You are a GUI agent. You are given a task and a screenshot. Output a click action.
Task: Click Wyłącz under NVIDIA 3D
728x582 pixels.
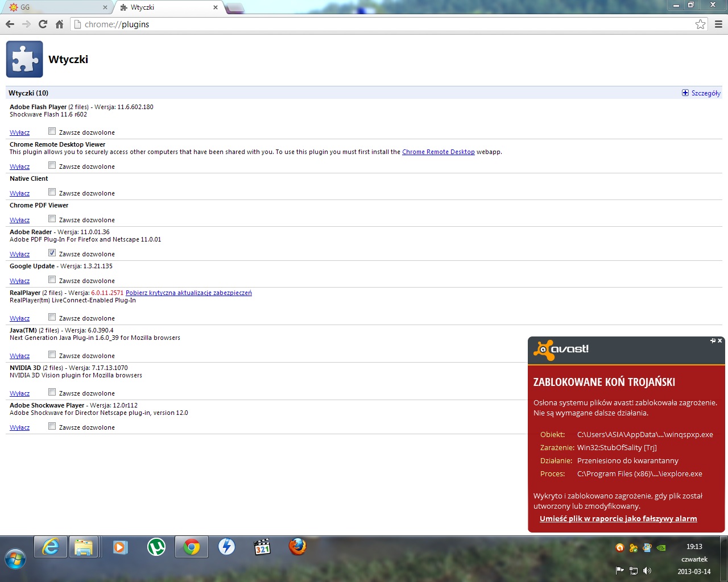pyautogui.click(x=19, y=393)
